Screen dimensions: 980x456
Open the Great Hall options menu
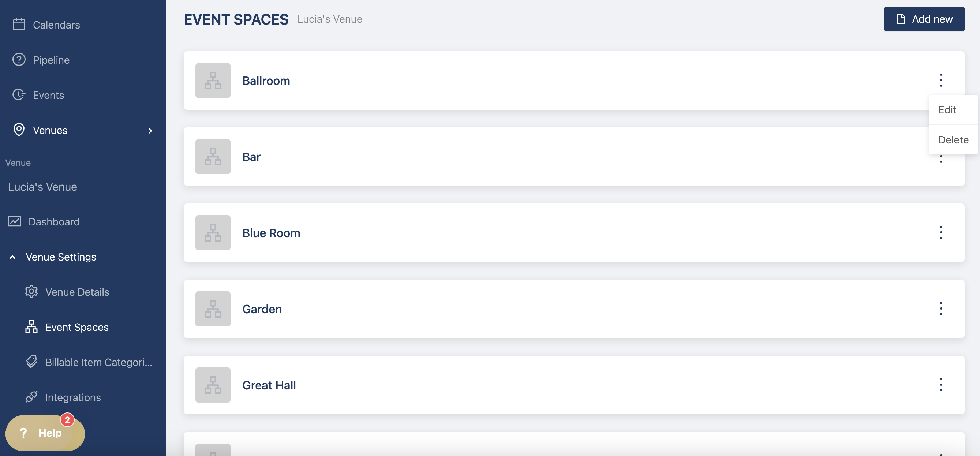(941, 385)
